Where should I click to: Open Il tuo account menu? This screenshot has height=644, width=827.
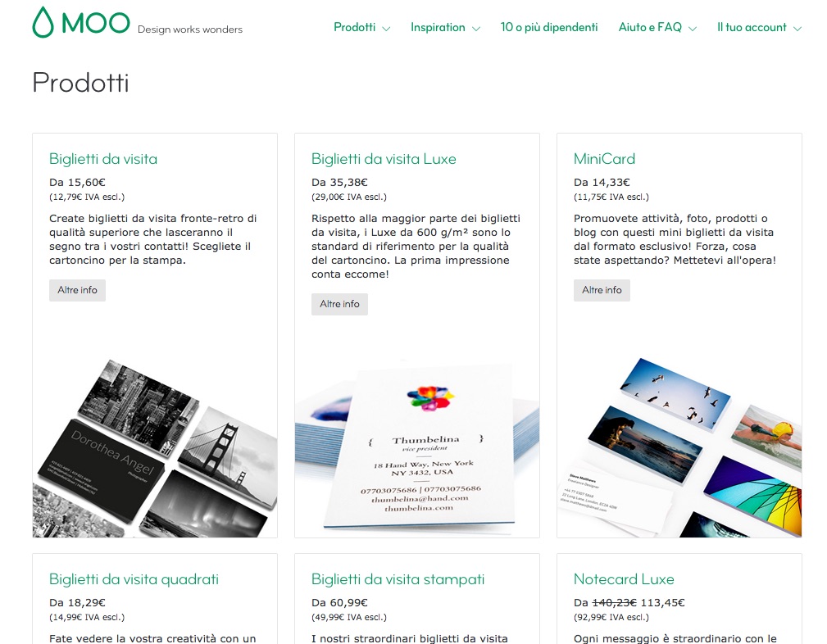[x=758, y=28]
